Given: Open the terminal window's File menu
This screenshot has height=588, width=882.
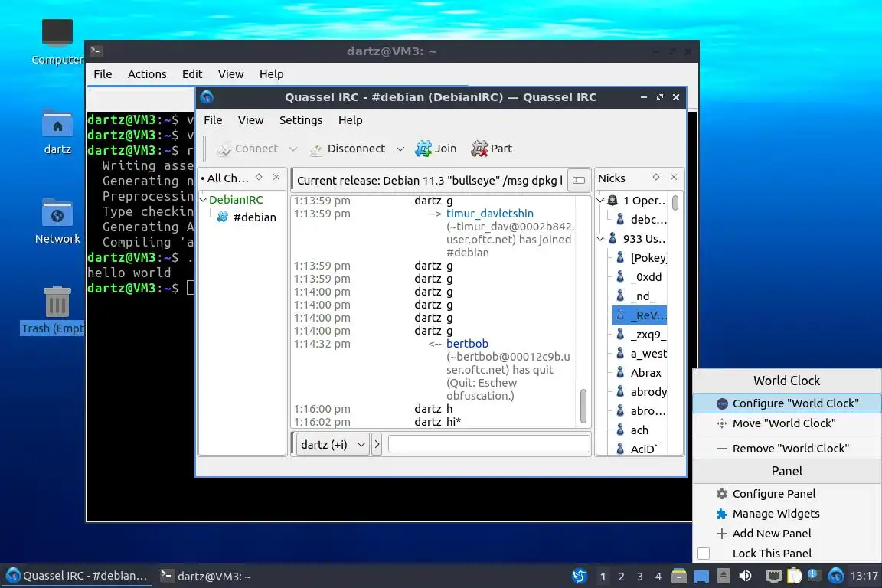Looking at the screenshot, I should pyautogui.click(x=103, y=74).
